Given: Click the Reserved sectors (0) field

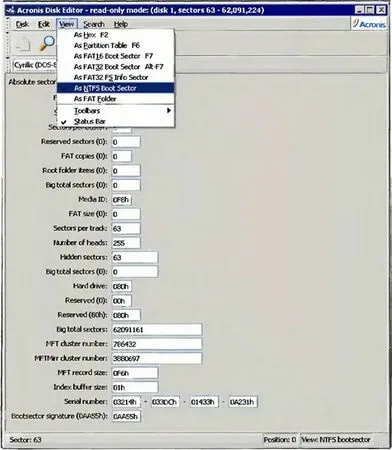Looking at the screenshot, I should click(x=126, y=142).
